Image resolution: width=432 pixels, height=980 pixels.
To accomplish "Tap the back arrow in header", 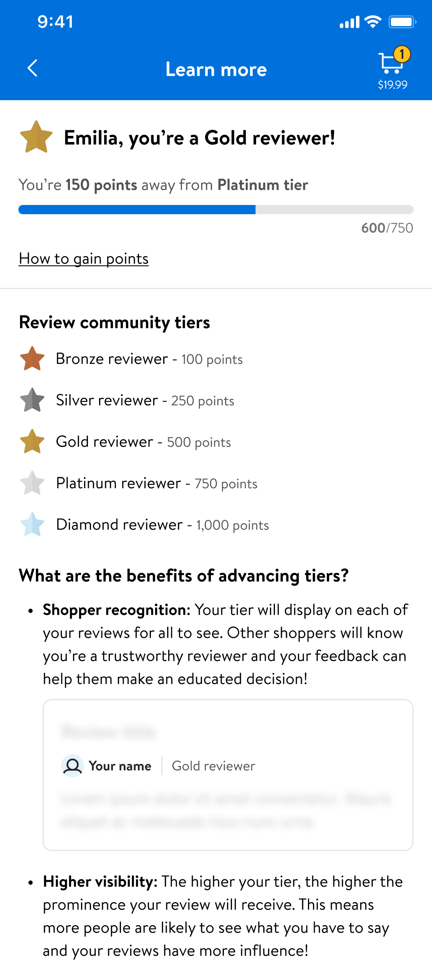I will tap(33, 68).
